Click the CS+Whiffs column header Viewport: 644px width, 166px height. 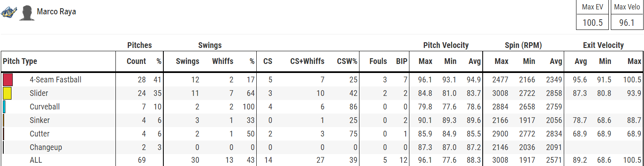307,61
